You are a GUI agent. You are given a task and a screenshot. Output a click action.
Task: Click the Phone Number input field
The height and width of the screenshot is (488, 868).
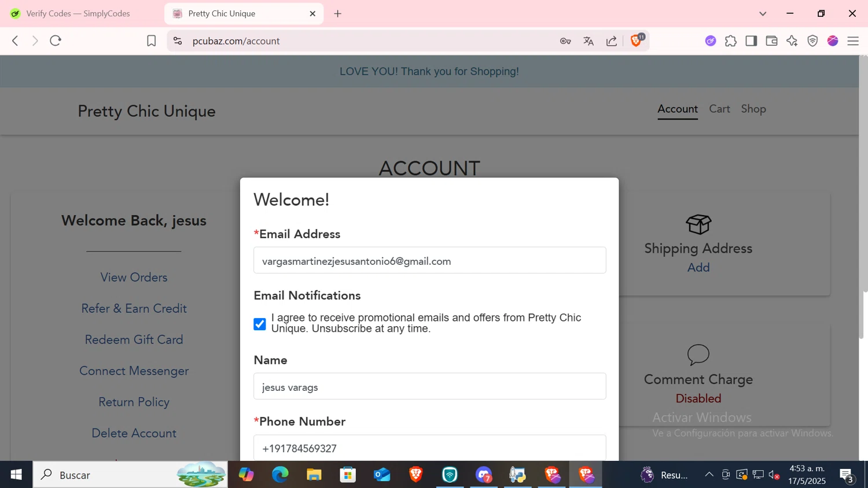[x=429, y=448]
